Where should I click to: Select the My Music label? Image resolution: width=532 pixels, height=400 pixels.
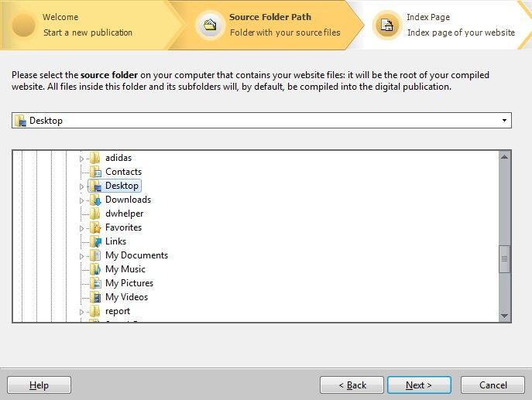click(x=125, y=268)
